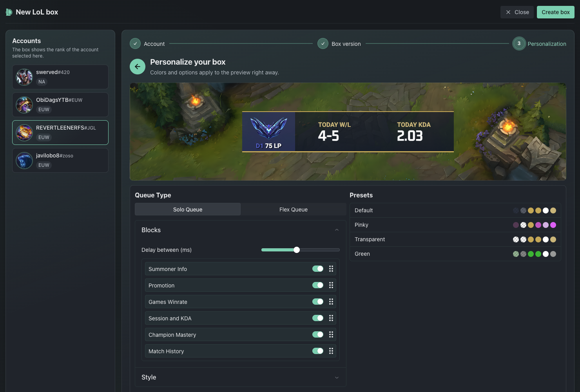Click the LoL logo icon beside New LoL box
This screenshot has height=392, width=580.
click(x=9, y=12)
